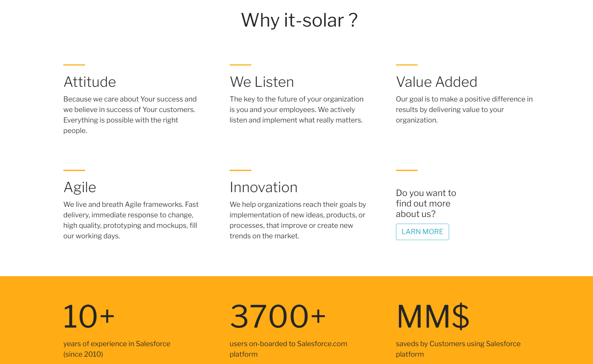593x364 pixels.
Task: Click the MM$ statistic text
Action: click(x=433, y=316)
